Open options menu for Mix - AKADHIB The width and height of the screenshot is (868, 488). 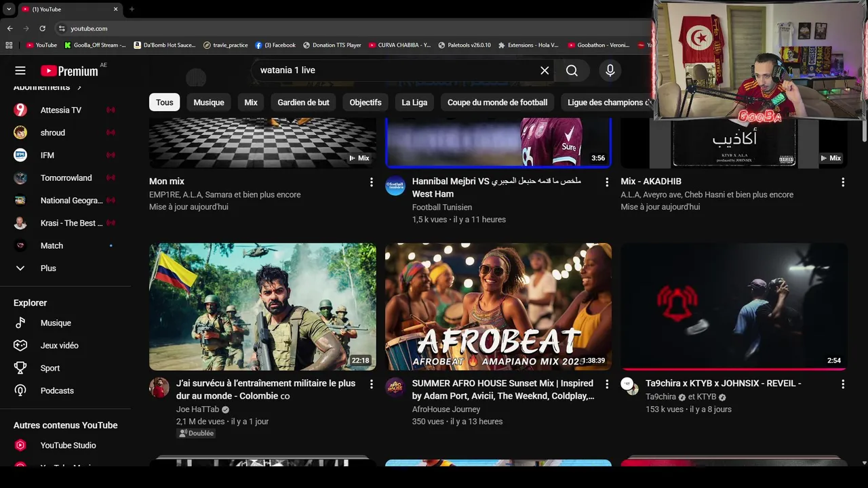pyautogui.click(x=843, y=182)
